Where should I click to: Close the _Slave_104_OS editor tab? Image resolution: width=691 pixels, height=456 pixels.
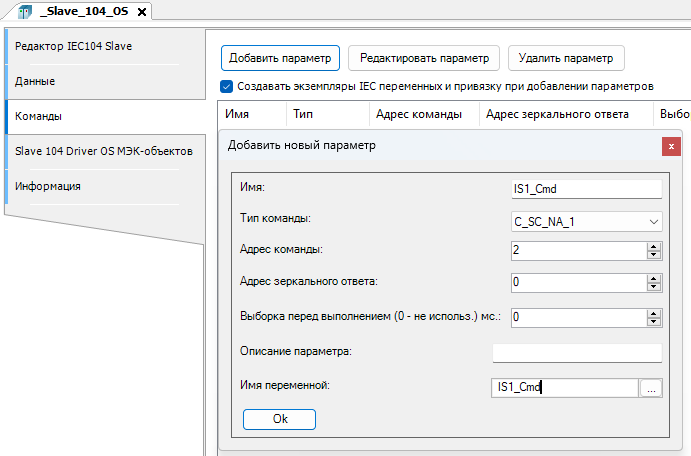click(141, 11)
